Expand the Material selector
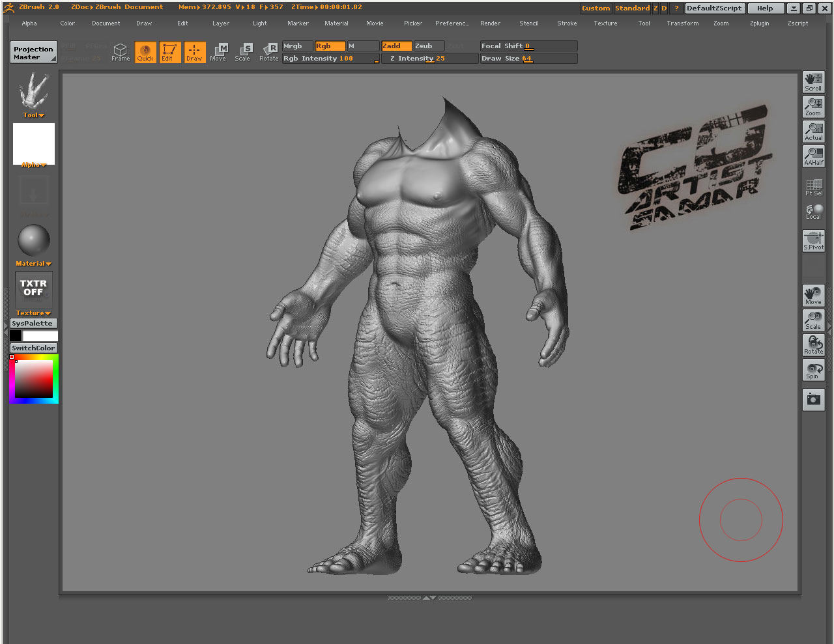This screenshot has height=644, width=834. tap(33, 263)
